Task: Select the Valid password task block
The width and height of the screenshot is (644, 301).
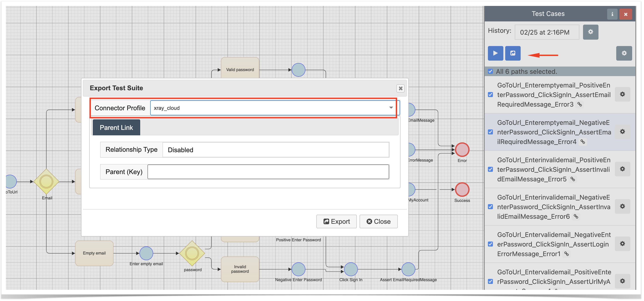Action: (240, 68)
